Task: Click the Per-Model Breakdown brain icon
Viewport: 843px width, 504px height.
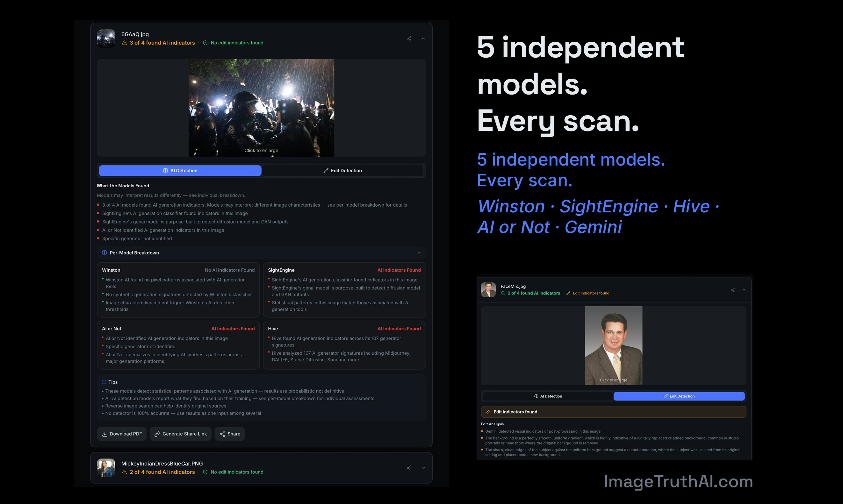Action: point(104,253)
